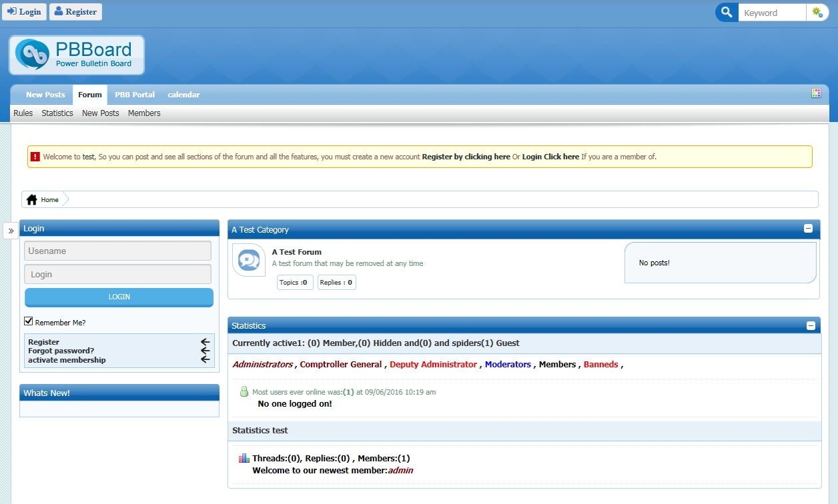
Task: Click the Members group link in statistics
Action: tap(557, 364)
